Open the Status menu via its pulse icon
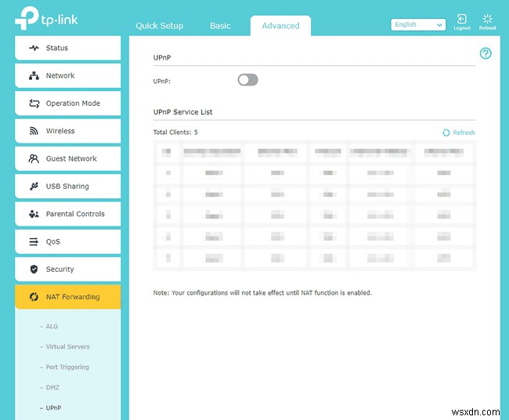509x420 pixels. coord(34,48)
